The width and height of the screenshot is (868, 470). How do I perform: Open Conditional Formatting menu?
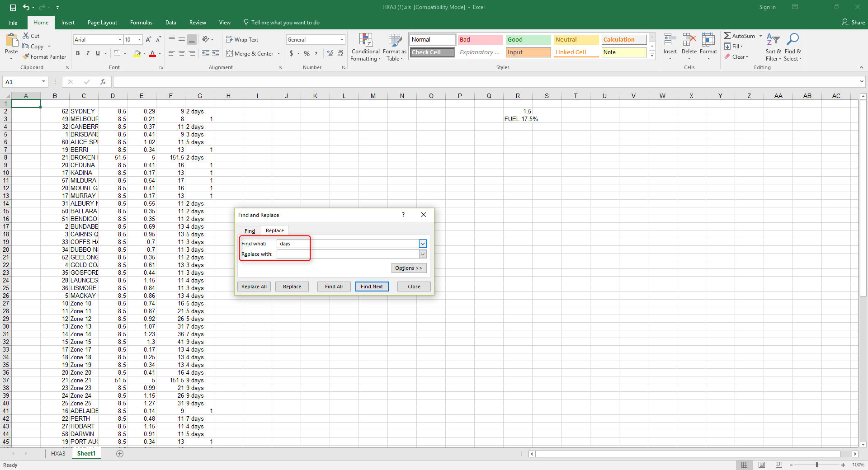pos(365,47)
